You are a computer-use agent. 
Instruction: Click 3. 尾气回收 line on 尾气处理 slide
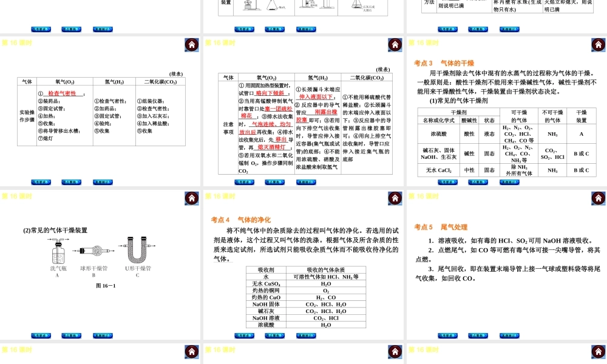507,273
